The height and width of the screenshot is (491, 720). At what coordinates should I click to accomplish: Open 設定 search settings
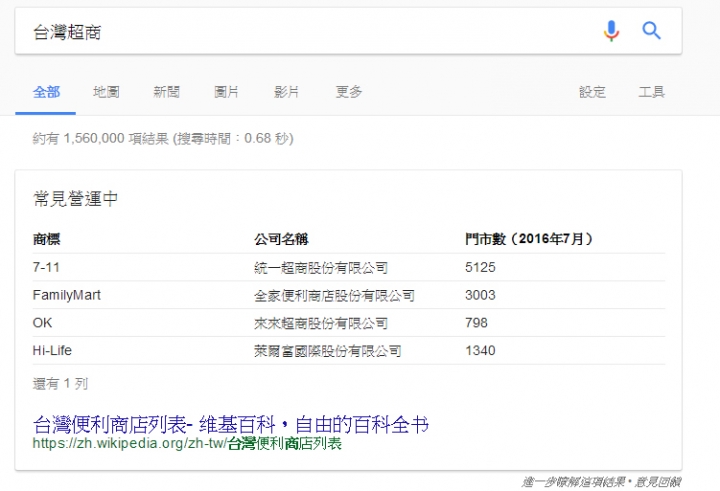592,92
